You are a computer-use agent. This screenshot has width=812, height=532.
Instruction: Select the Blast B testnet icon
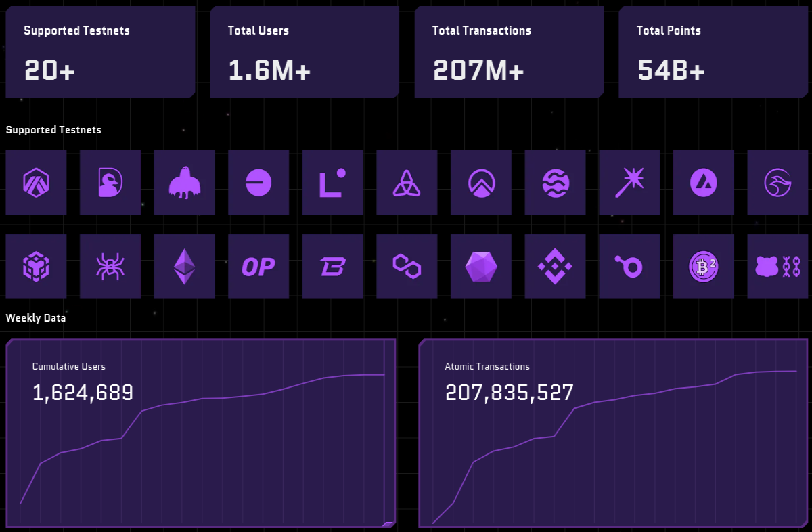pyautogui.click(x=332, y=267)
